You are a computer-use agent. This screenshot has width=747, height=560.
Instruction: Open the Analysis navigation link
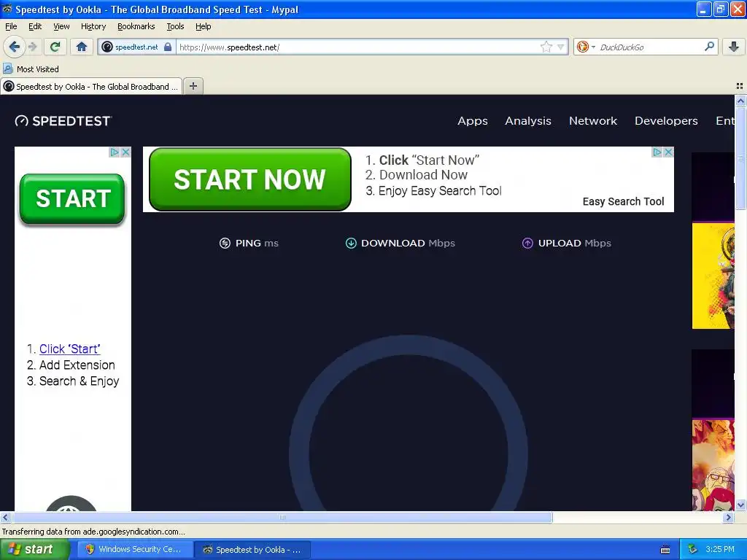pos(528,121)
